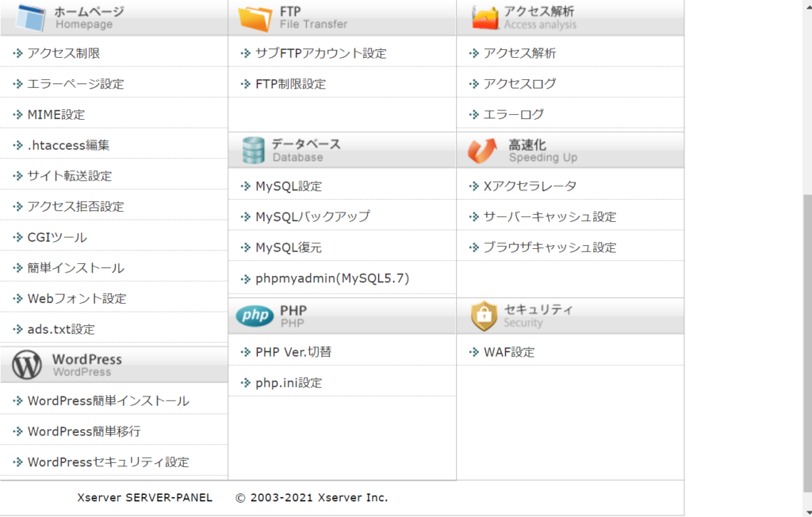The image size is (812, 517).
Task: Open WordPress簡単インストール link
Action: pyautogui.click(x=108, y=400)
